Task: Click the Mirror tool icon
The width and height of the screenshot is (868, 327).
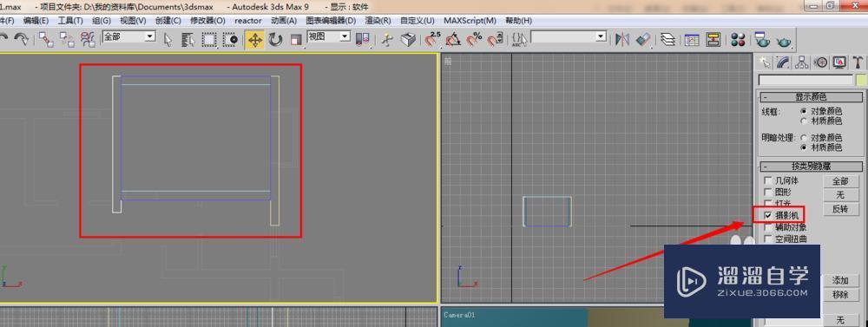Action: pyautogui.click(x=622, y=39)
